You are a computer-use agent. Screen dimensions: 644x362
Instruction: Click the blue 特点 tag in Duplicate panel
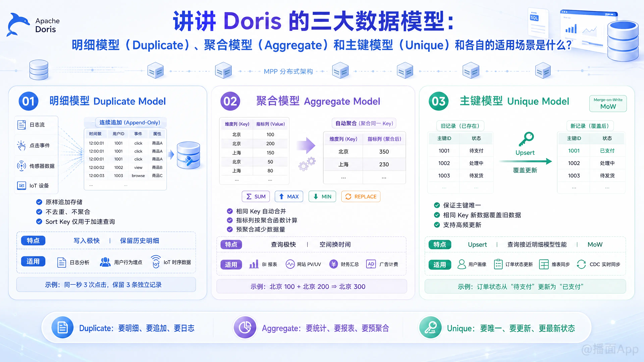[x=33, y=241]
